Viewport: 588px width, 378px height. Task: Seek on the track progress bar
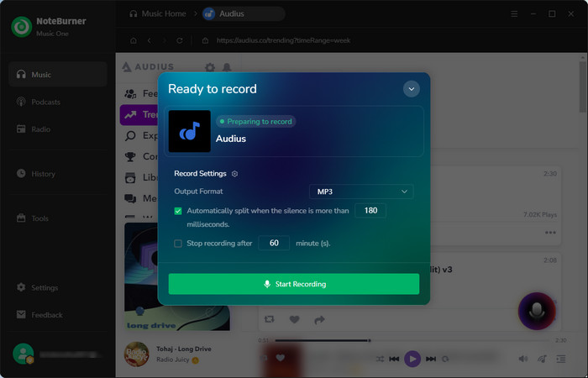(x=412, y=340)
